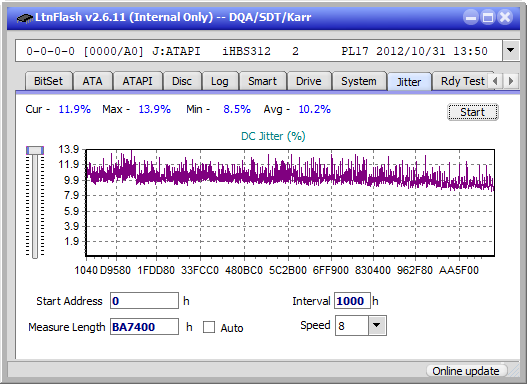The width and height of the screenshot is (527, 384).
Task: Click the Start Address label
Action: coord(69,301)
